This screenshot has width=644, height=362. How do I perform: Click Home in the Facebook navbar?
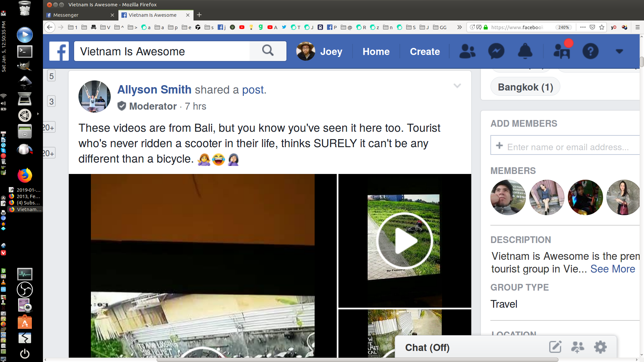click(x=376, y=51)
